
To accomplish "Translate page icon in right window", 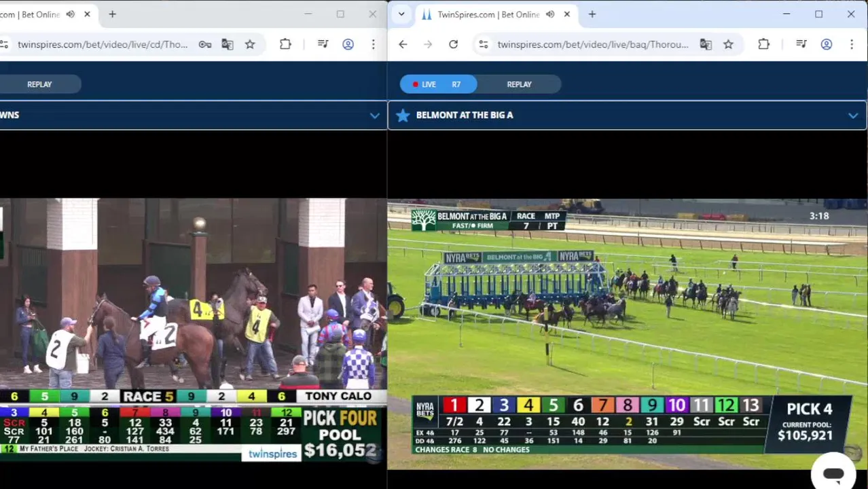I will tap(706, 44).
